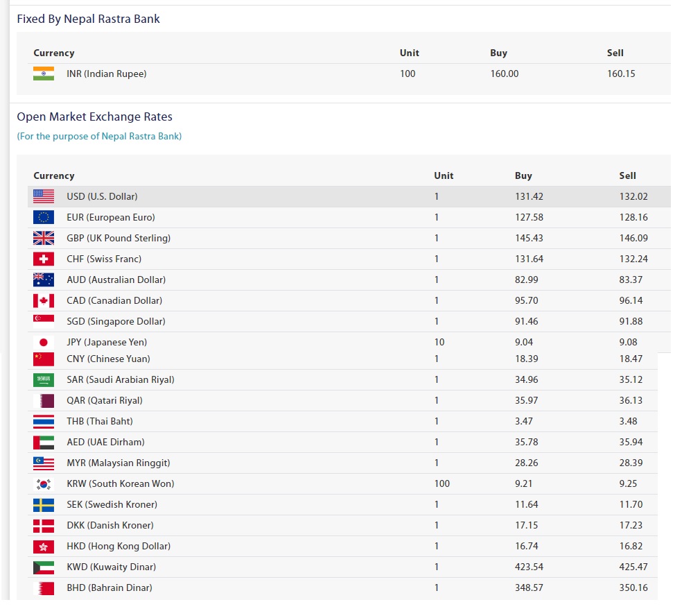The width and height of the screenshot is (700, 609).
Task: Select the BHD (Bahrain Dinar) currency label
Action: click(109, 587)
